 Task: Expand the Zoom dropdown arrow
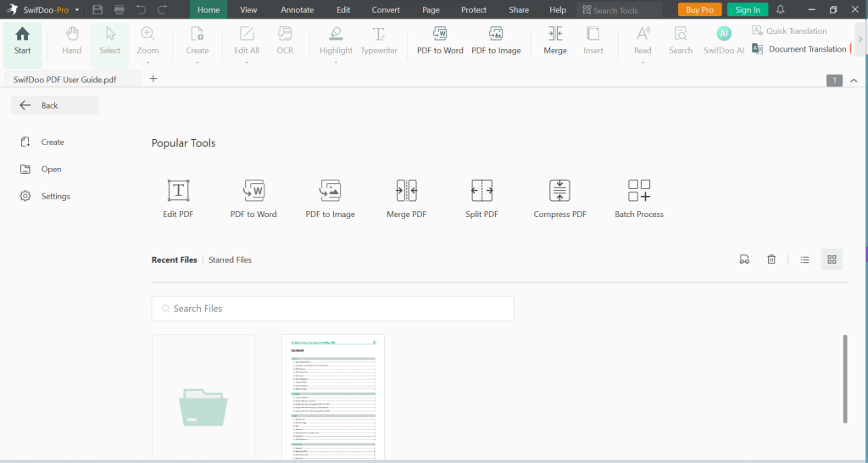147,63
